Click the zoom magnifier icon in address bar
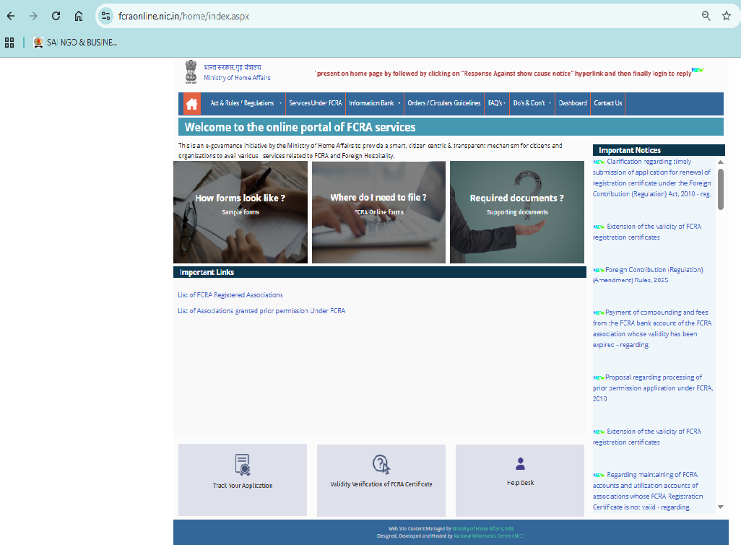Image resolution: width=741 pixels, height=560 pixels. (x=706, y=16)
